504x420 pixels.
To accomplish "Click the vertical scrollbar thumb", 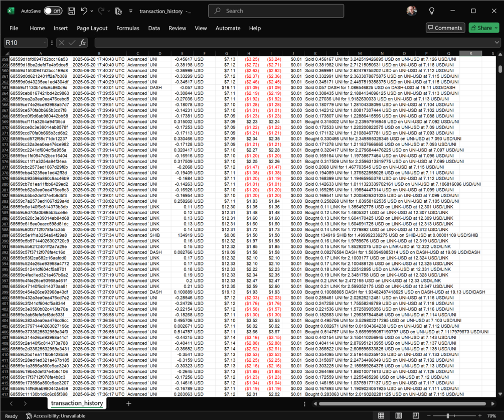I will [x=500, y=69].
